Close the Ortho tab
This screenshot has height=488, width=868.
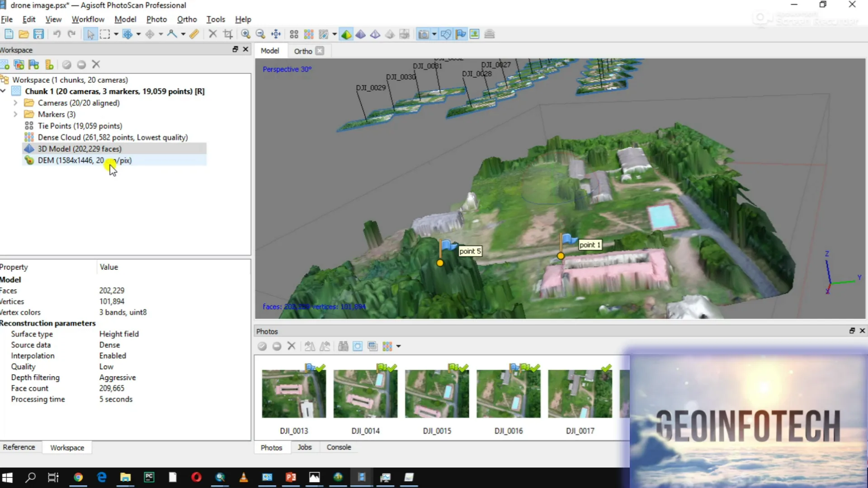pyautogui.click(x=320, y=51)
